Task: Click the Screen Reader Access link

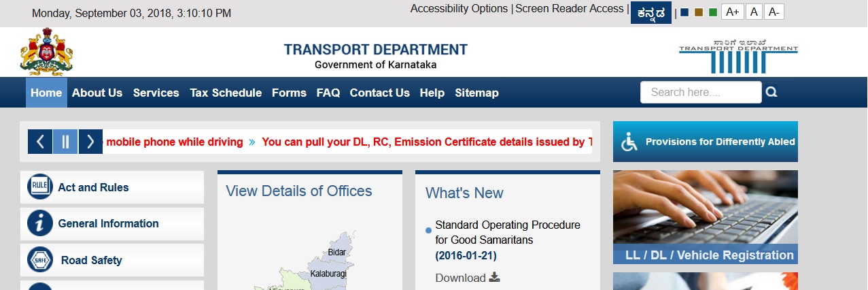Action: point(569,9)
